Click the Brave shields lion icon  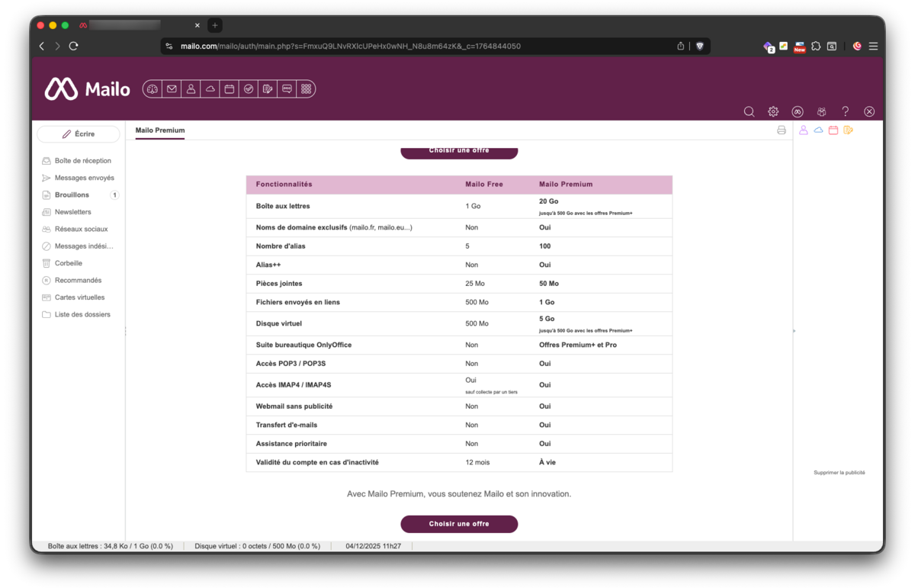click(x=700, y=46)
